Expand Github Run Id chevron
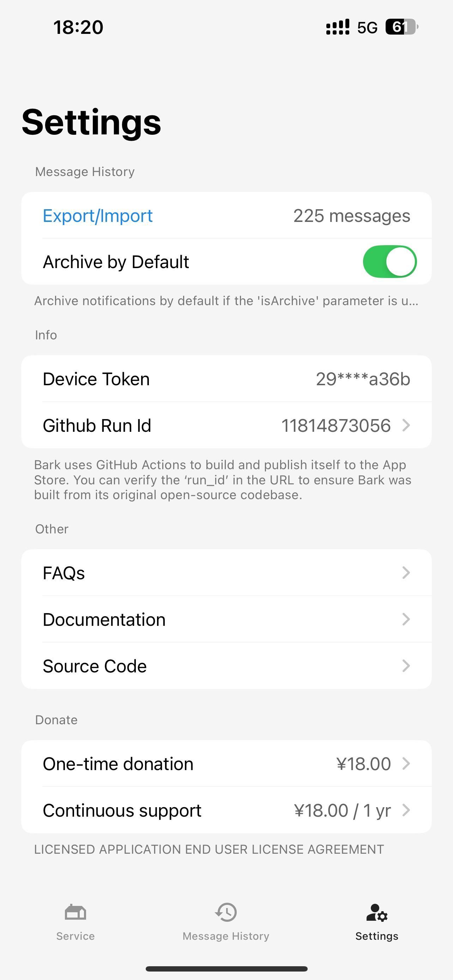This screenshot has height=980, width=453. [406, 425]
